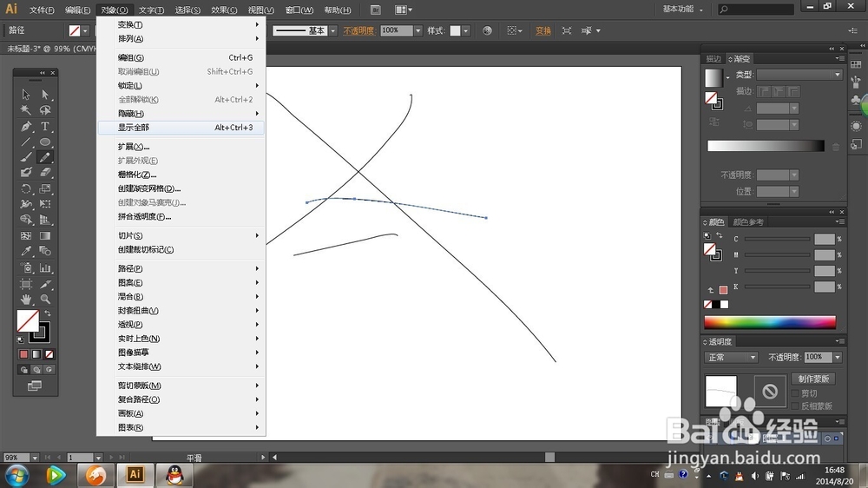Open gradient type dropdown
Screen dimensions: 868x488
[799, 75]
